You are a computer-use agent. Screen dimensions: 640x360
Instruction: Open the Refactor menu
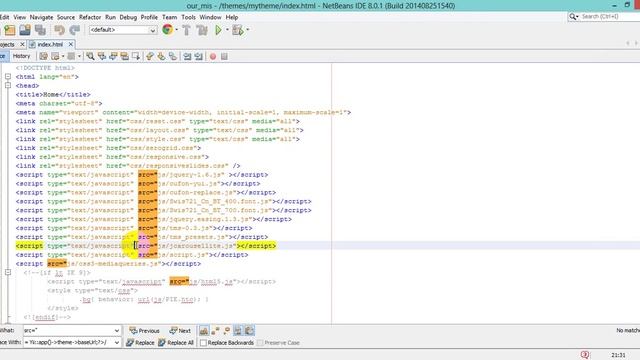pos(90,17)
